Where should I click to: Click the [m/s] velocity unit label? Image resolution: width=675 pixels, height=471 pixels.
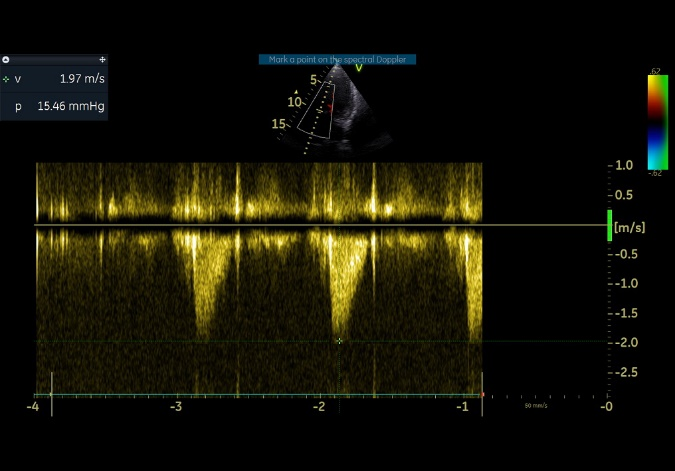(630, 227)
